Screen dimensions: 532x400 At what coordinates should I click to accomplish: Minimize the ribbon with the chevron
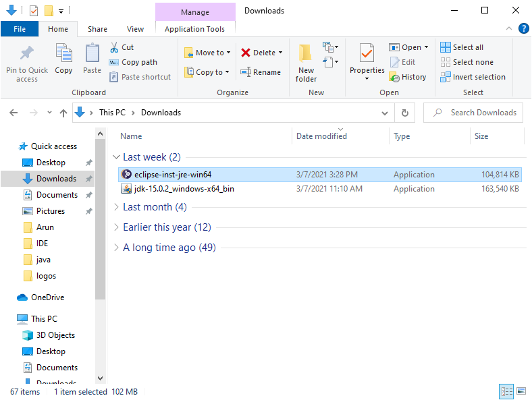[509, 28]
